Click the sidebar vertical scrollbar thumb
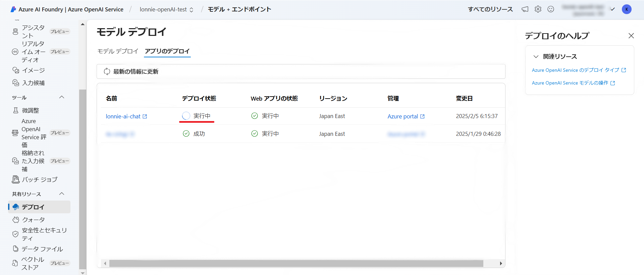The width and height of the screenshot is (644, 275). [x=83, y=179]
